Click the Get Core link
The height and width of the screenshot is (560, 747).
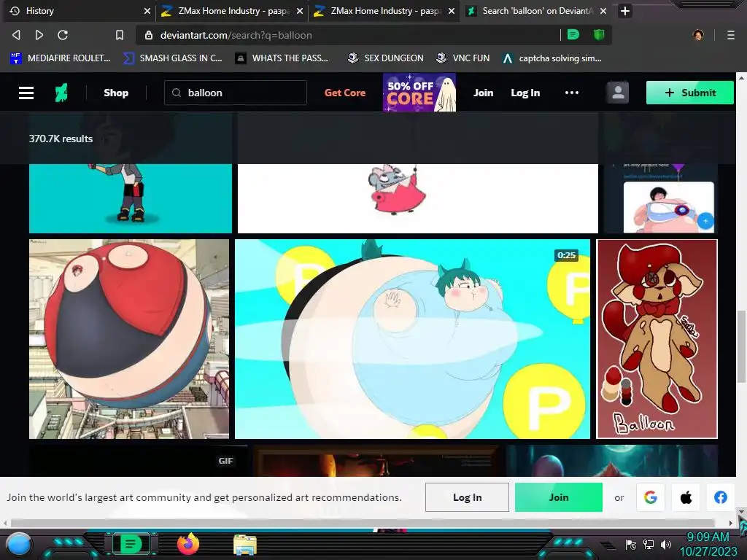[x=345, y=93]
